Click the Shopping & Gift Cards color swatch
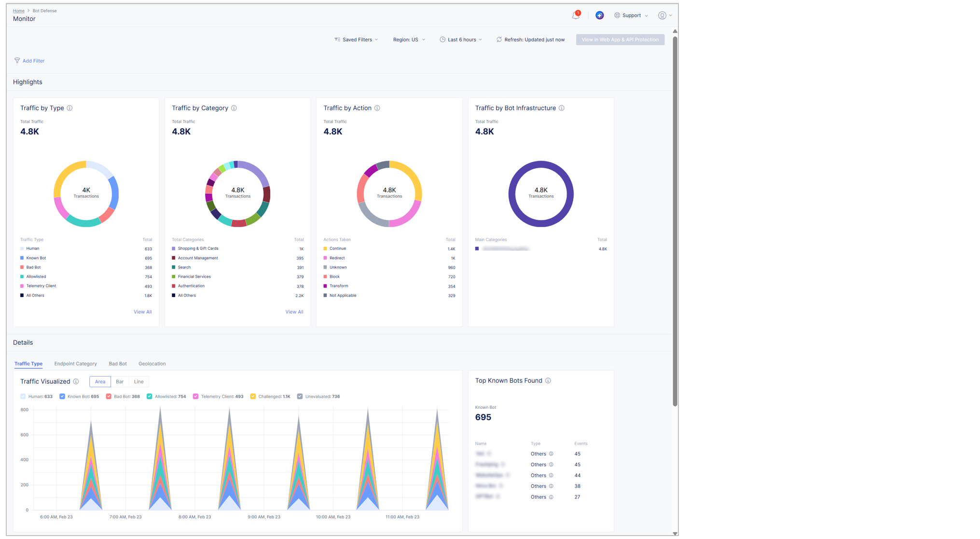 173,249
